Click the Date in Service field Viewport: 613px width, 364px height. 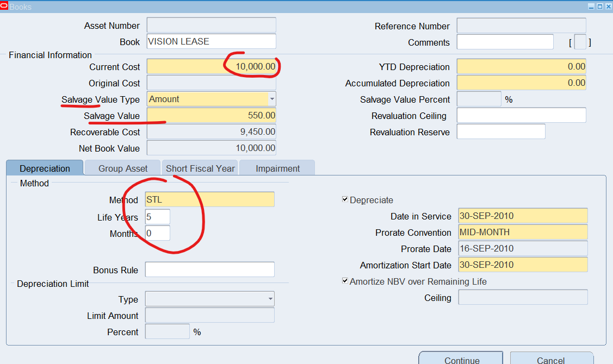[x=523, y=216]
